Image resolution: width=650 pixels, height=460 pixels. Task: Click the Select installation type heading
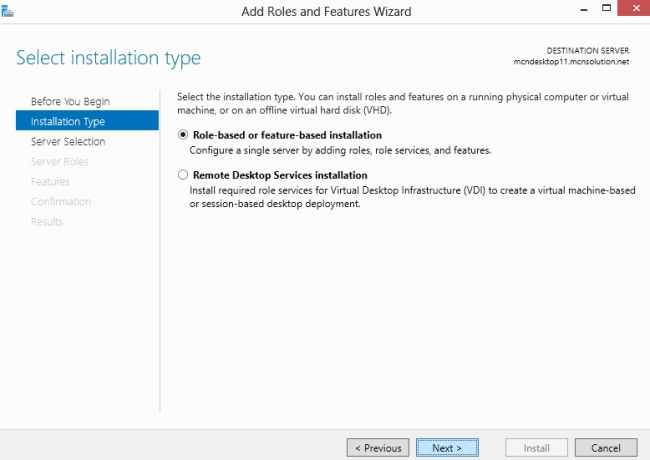pos(108,58)
